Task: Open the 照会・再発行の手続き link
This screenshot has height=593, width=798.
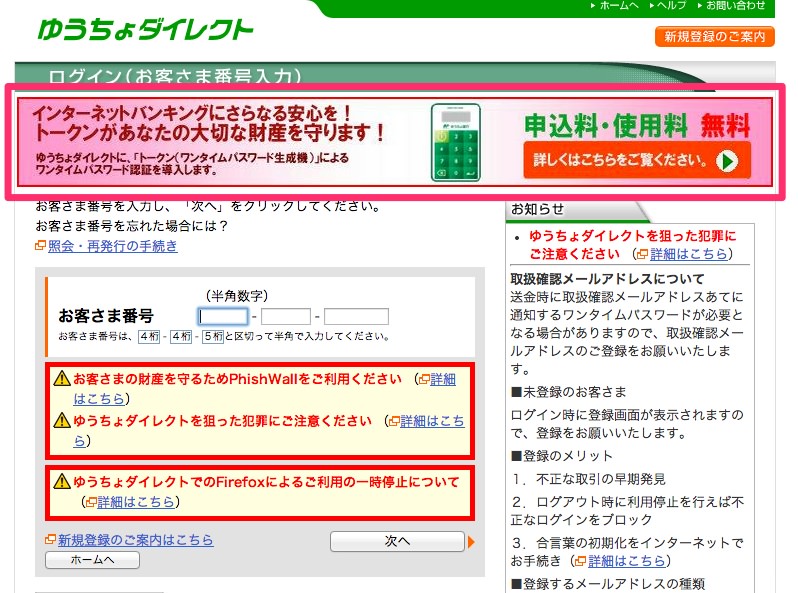Action: pyautogui.click(x=112, y=246)
